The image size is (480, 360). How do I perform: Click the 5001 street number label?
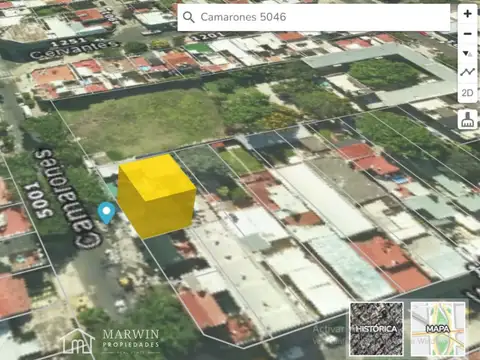tap(40, 200)
